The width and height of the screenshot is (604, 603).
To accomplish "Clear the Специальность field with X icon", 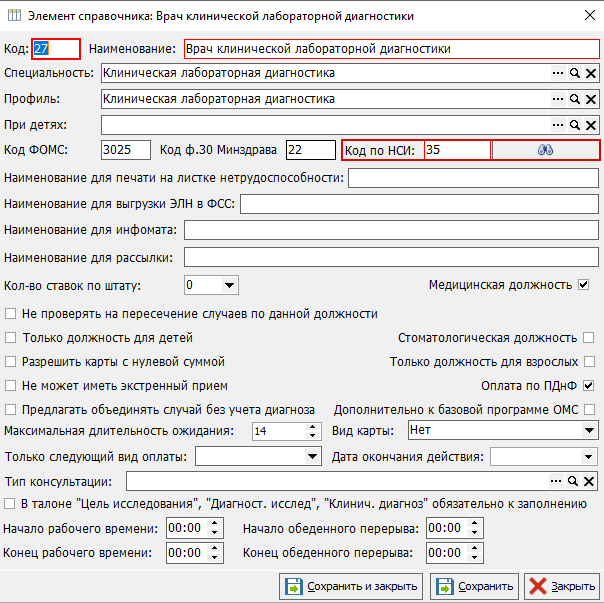I will [x=591, y=73].
